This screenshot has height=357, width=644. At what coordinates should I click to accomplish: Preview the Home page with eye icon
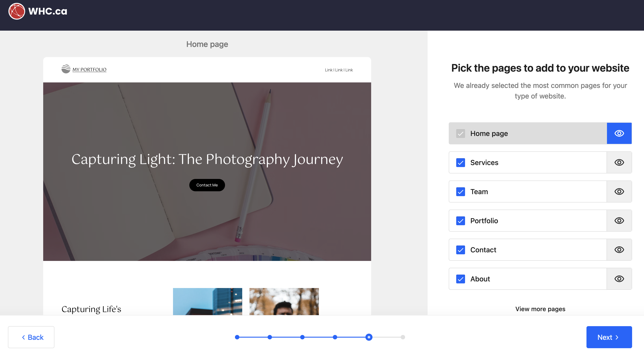619,133
